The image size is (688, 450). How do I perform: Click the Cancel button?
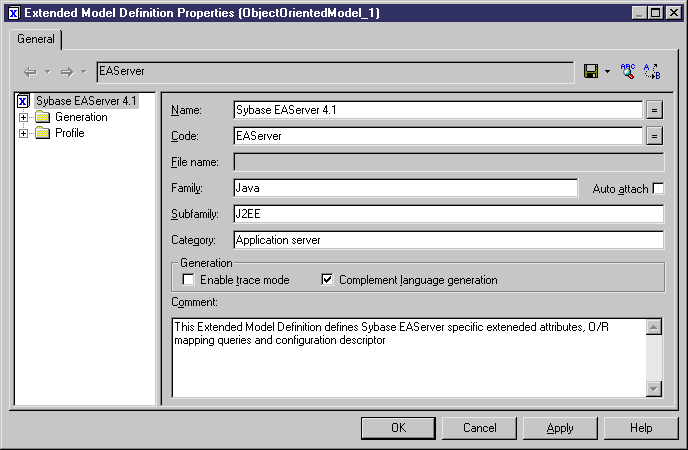(480, 428)
